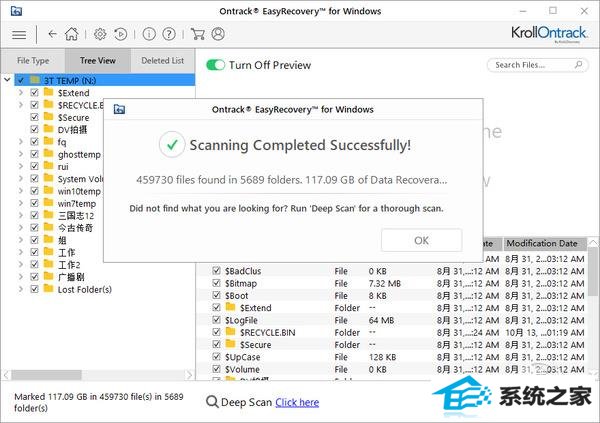The height and width of the screenshot is (423, 600).
Task: Expand the fq tree node
Action: (21, 142)
